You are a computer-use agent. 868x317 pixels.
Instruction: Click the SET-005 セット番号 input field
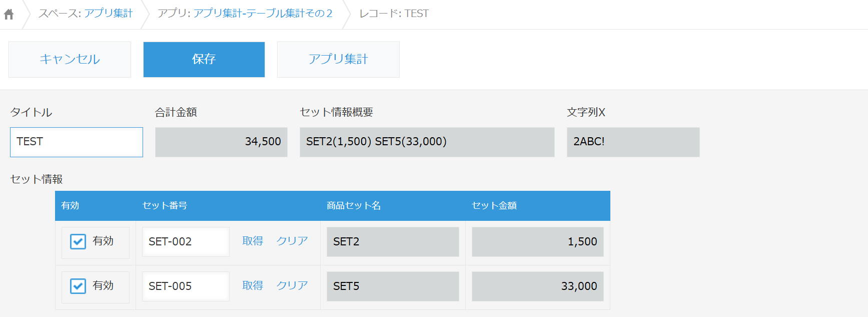tap(186, 286)
